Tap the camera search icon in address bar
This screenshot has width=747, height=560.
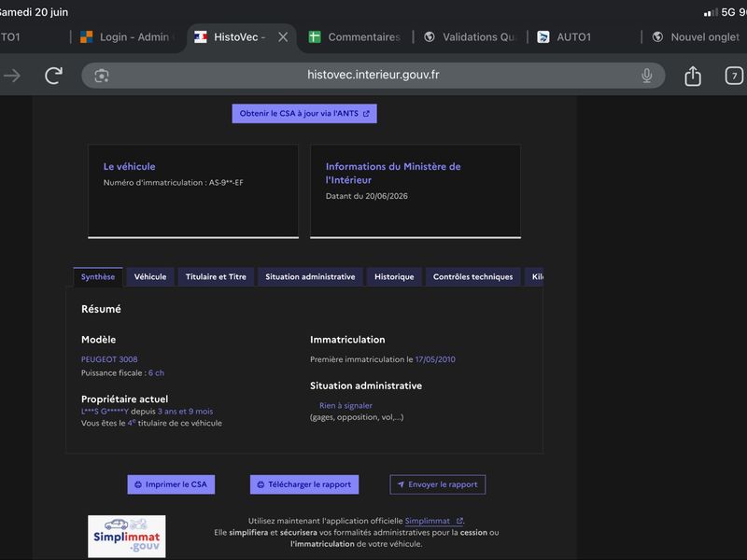(102, 76)
